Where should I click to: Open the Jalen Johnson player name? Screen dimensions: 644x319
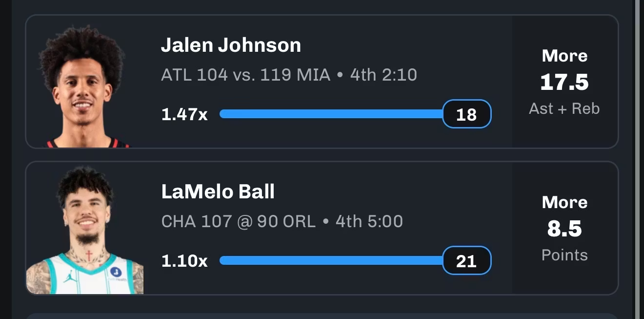tap(231, 45)
